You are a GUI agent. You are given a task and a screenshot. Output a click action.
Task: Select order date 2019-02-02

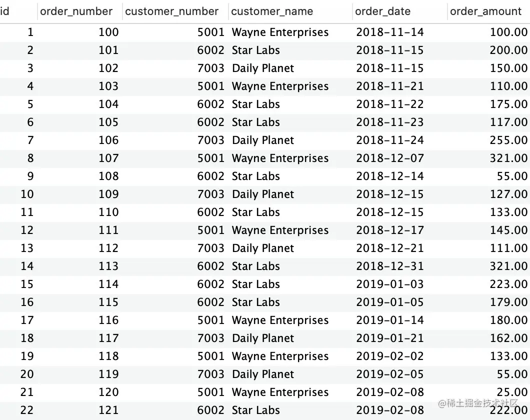pyautogui.click(x=389, y=356)
